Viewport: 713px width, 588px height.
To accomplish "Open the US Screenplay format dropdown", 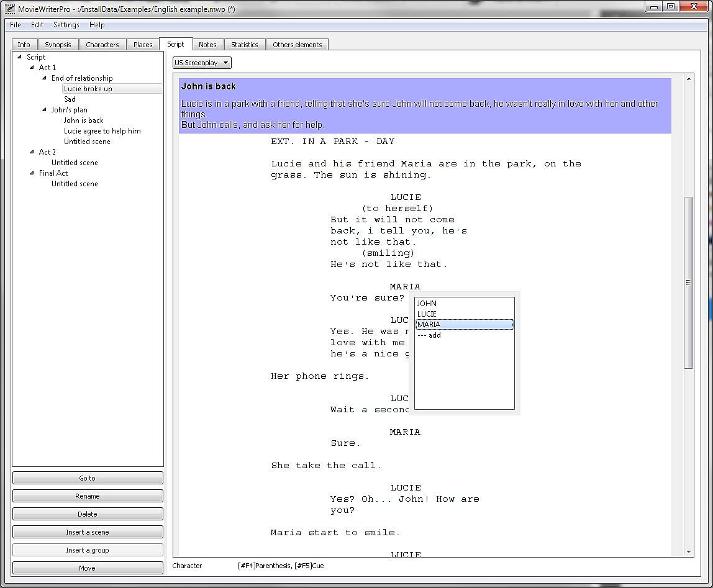I will click(202, 63).
